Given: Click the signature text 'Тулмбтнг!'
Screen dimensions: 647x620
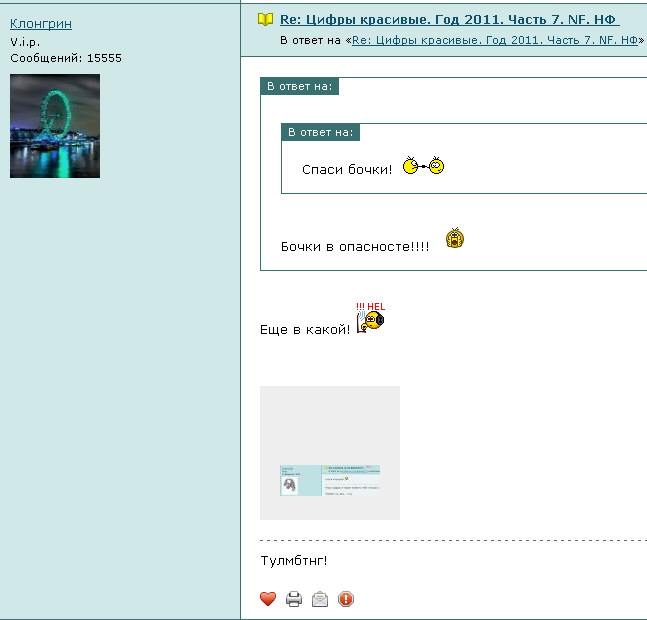Looking at the screenshot, I should click(294, 561).
